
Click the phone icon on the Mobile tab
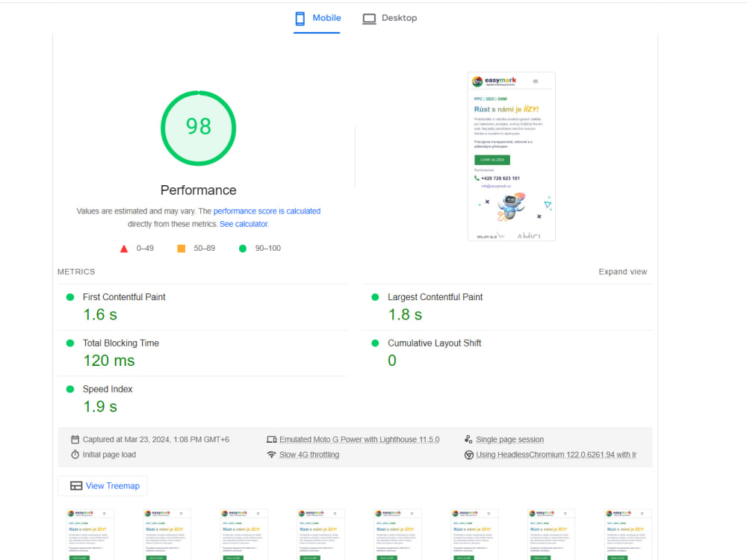click(300, 18)
